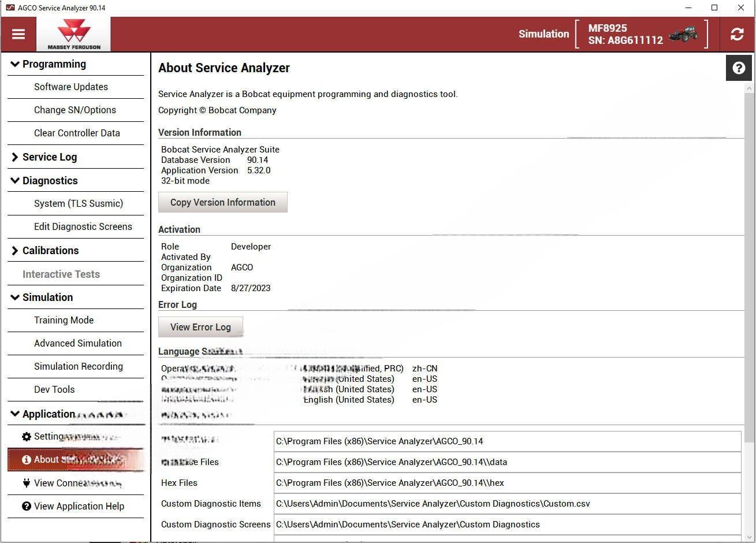Click the View Connection plug icon
Viewport: 756px width, 543px height.
click(x=26, y=483)
